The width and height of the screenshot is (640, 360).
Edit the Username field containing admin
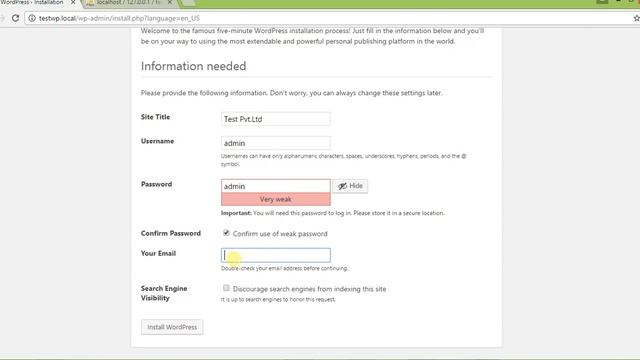(276, 143)
